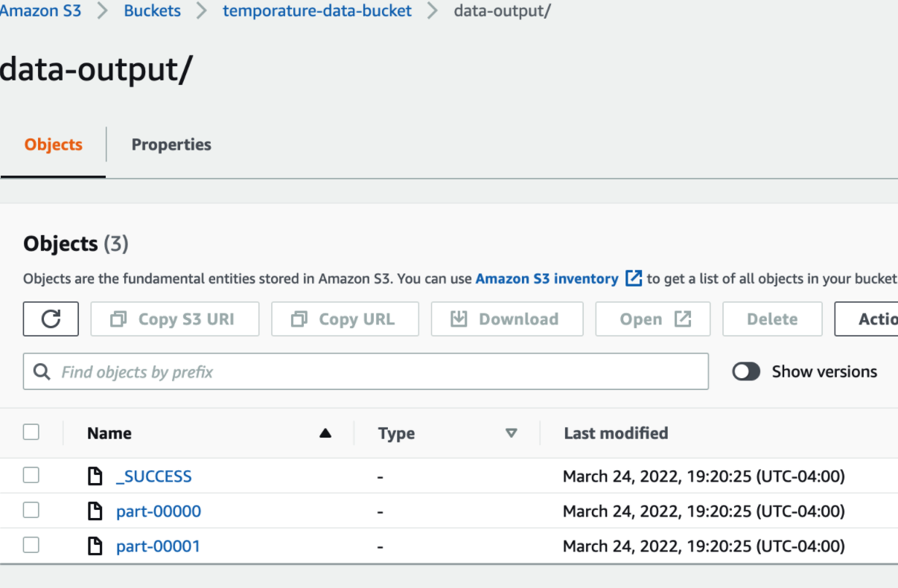Toggle the Show versions switch
The height and width of the screenshot is (588, 898).
746,371
